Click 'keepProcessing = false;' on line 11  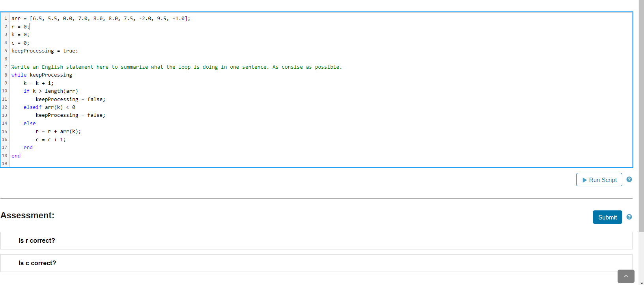point(71,99)
